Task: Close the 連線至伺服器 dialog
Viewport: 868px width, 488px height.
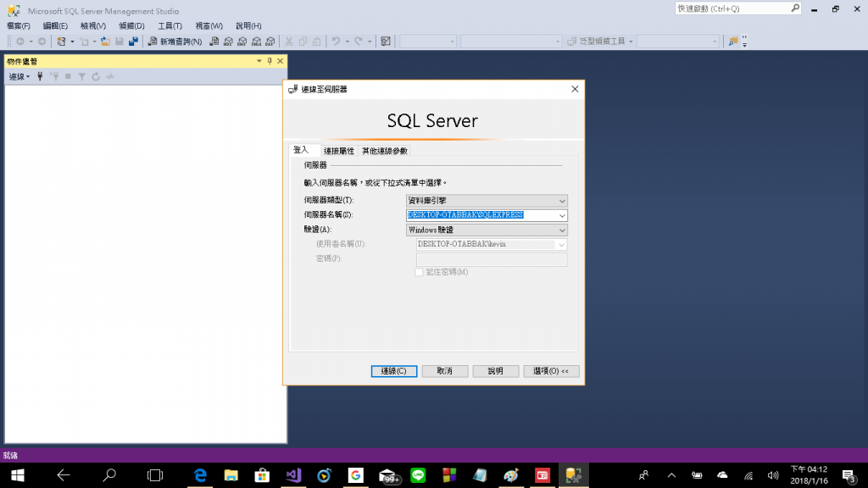Action: point(575,89)
